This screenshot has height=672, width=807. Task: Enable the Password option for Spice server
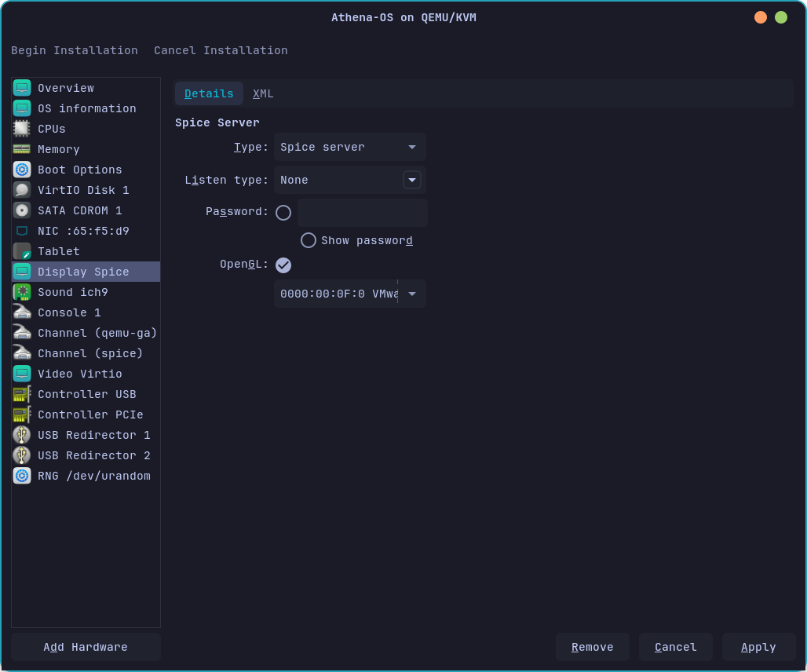click(283, 212)
